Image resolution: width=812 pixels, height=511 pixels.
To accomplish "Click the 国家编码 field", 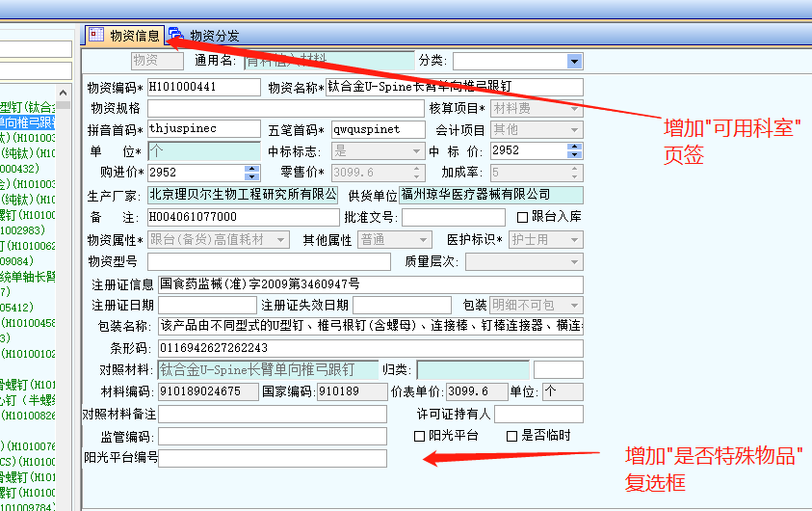I will click(353, 391).
